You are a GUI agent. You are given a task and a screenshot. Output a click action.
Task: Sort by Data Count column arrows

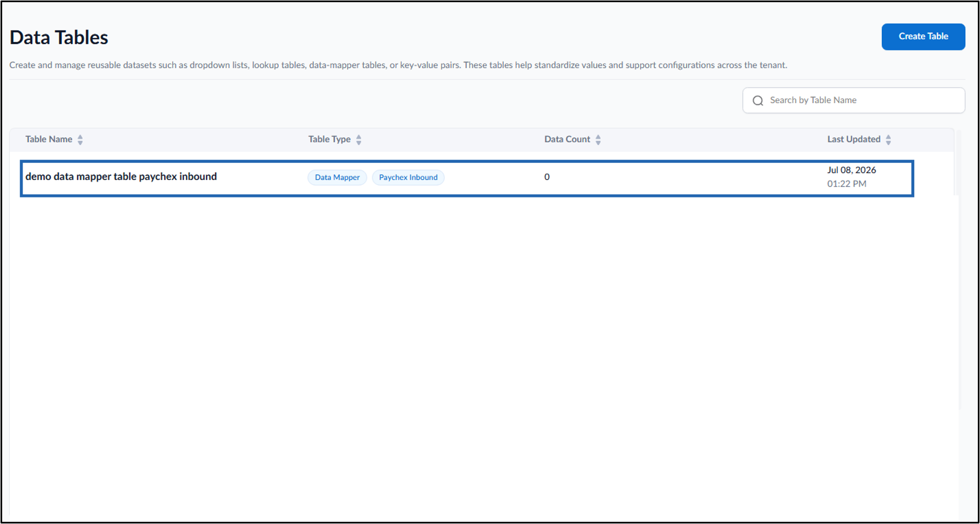point(598,140)
